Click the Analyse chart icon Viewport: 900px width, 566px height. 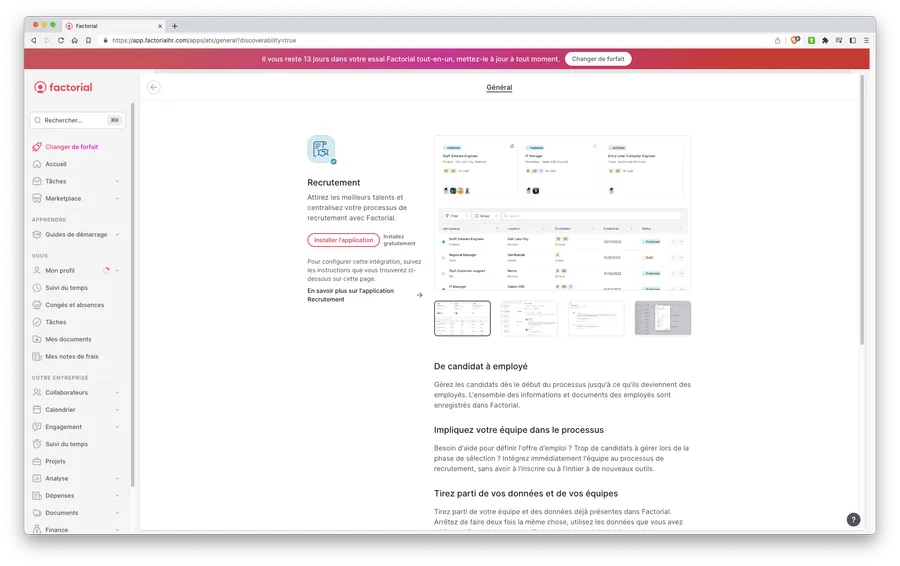point(37,479)
